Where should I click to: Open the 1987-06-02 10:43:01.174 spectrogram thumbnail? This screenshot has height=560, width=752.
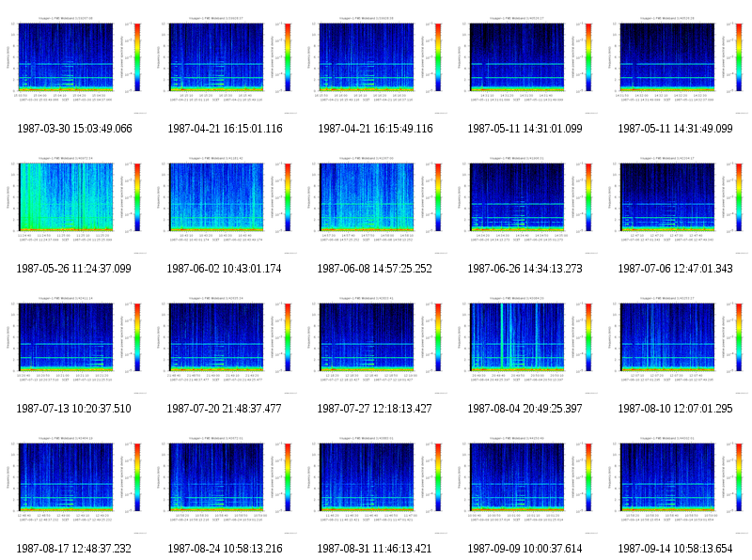point(225,205)
